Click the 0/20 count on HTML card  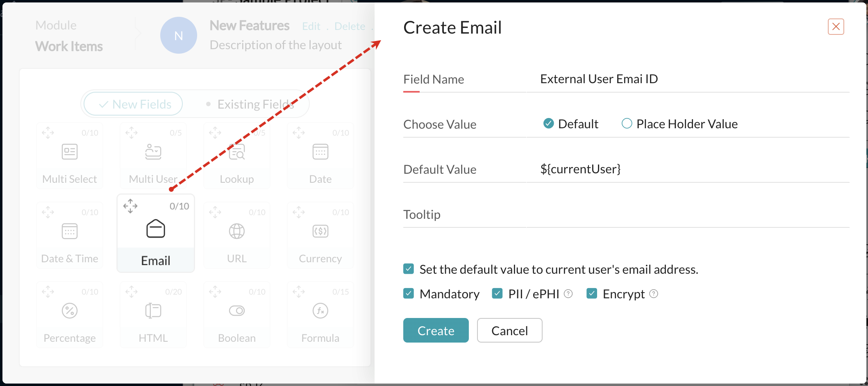click(174, 292)
